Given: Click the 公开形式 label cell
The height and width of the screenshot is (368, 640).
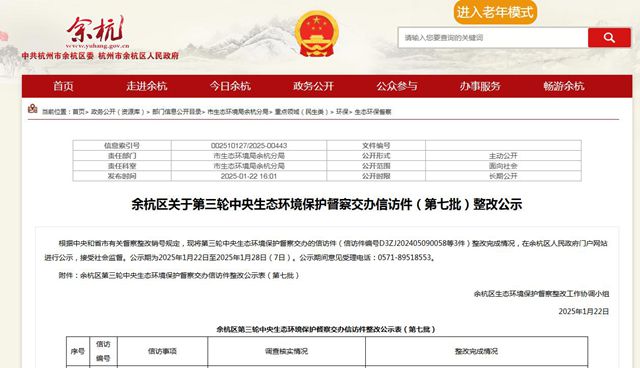Looking at the screenshot, I should tap(376, 156).
